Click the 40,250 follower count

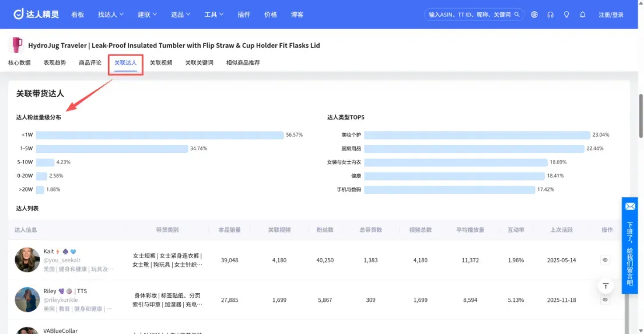325,260
